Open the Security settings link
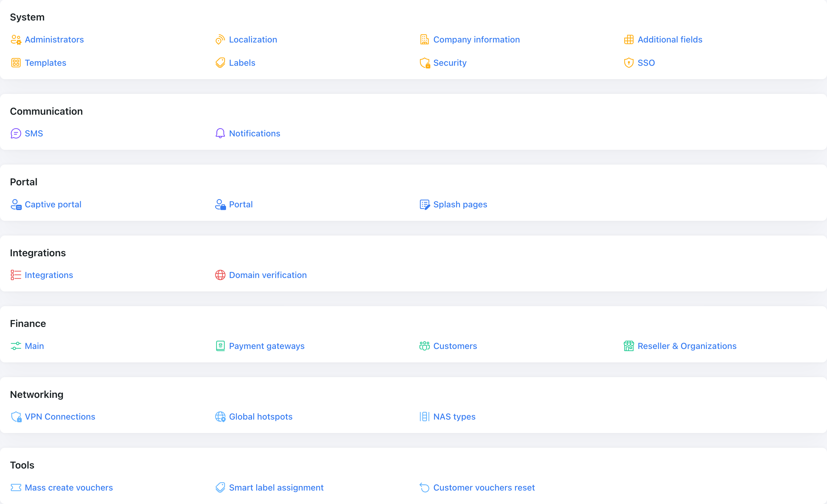Screen dimensions: 827x504 [450, 63]
